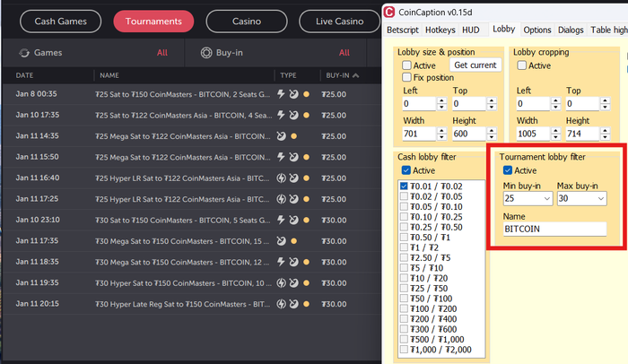
Task: Click the tournament Name filter field
Action: pos(554,229)
